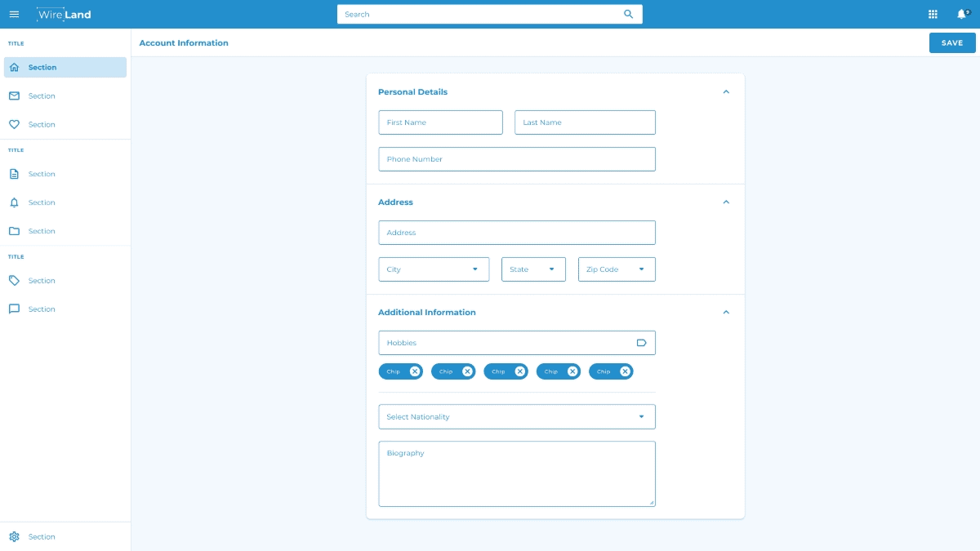Viewport: 980px width, 551px height.
Task: Open the hamburger menu
Action: coord(14,14)
